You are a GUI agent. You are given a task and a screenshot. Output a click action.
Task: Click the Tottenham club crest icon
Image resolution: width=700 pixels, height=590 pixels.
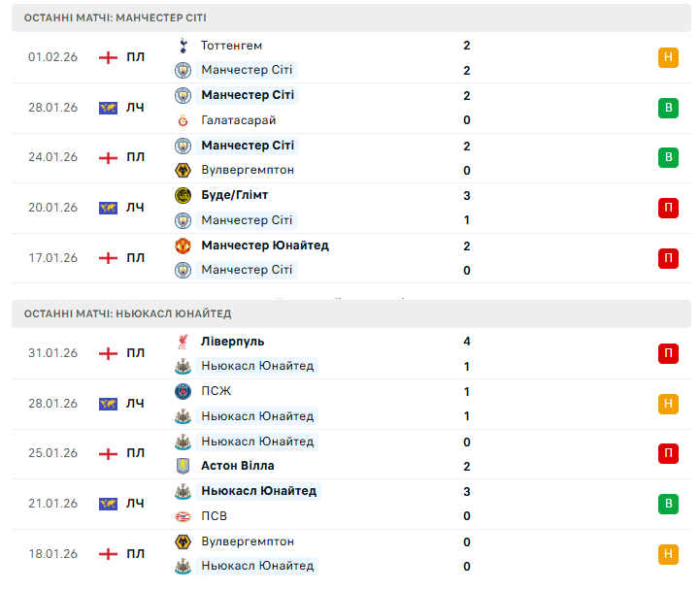(x=183, y=46)
